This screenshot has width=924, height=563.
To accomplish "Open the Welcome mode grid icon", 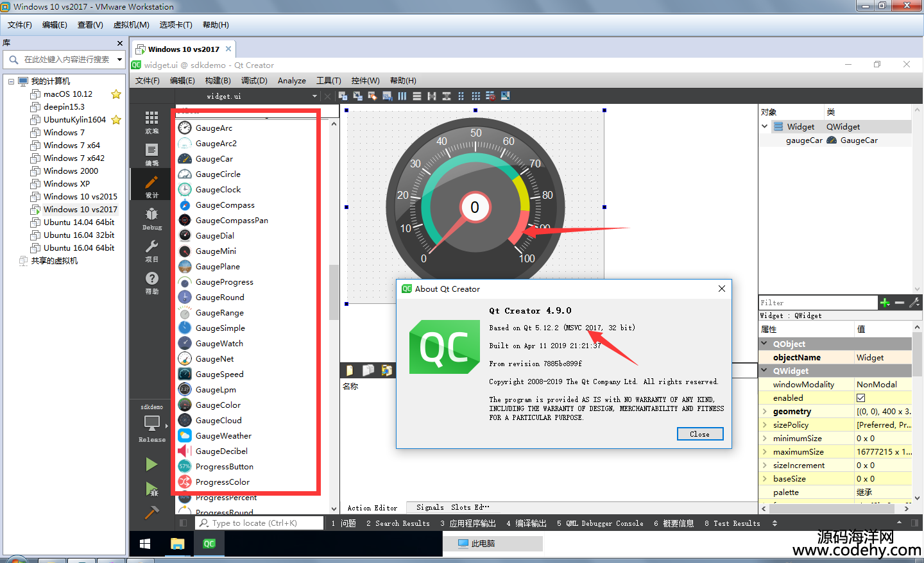I will coord(152,122).
